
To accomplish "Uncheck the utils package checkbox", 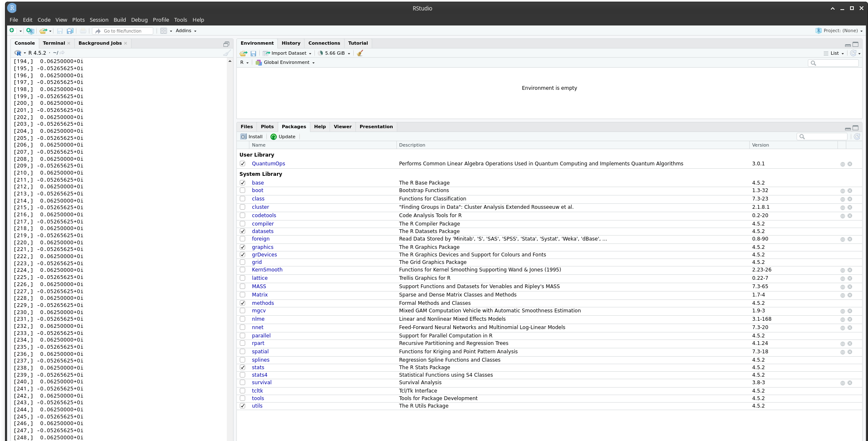I will tap(243, 406).
